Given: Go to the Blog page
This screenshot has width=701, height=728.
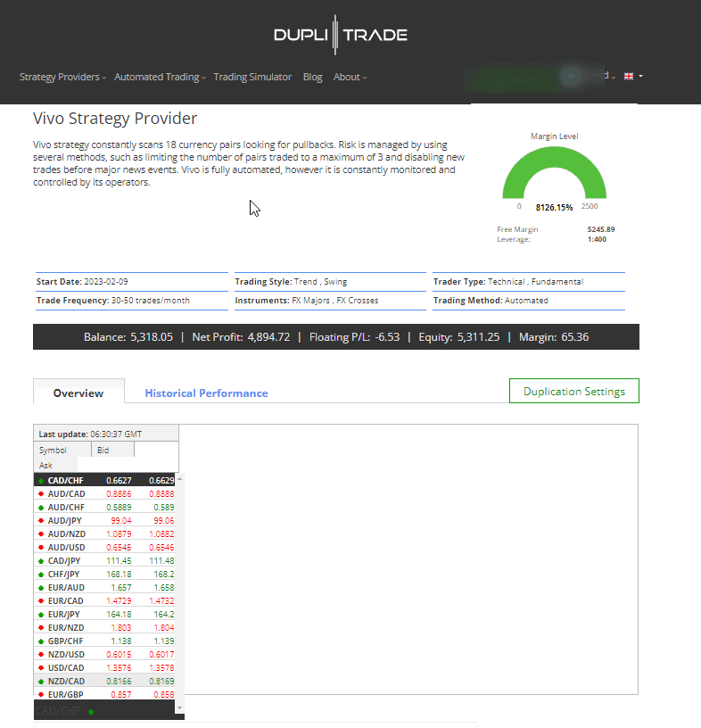Looking at the screenshot, I should (312, 78).
